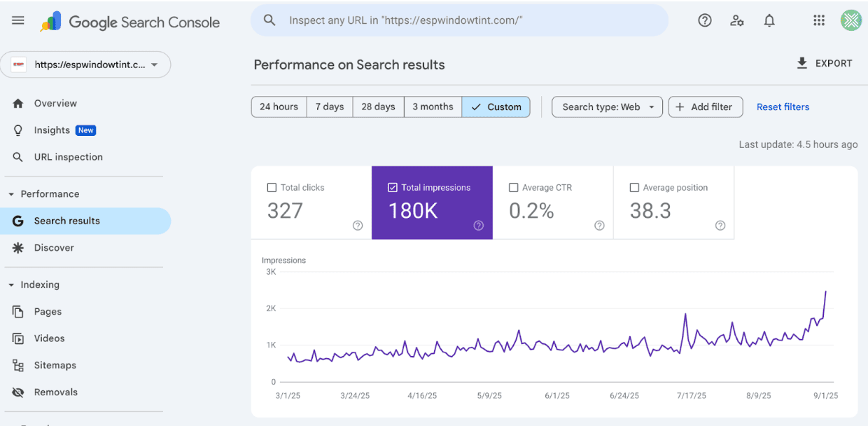Viewport: 868px width, 426px height.
Task: Click the Add filter button
Action: tap(705, 107)
